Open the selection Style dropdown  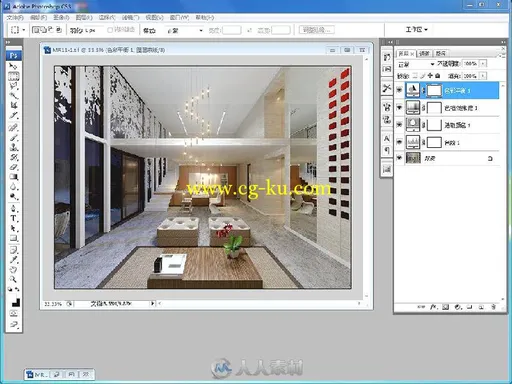(x=184, y=30)
